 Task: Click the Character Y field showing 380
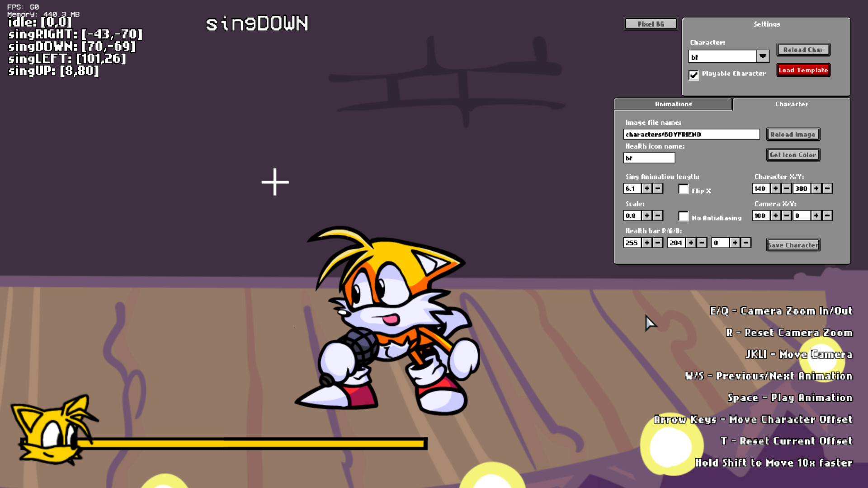pyautogui.click(x=802, y=188)
